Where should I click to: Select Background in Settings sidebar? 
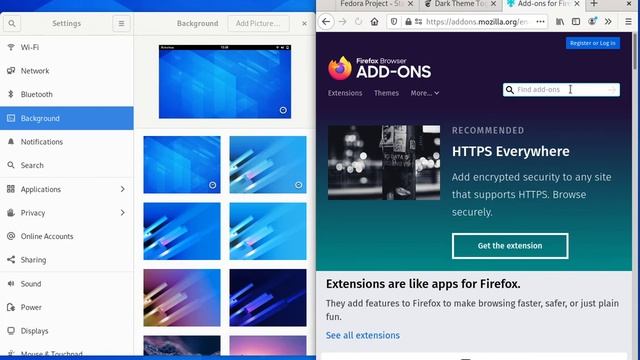(67, 118)
